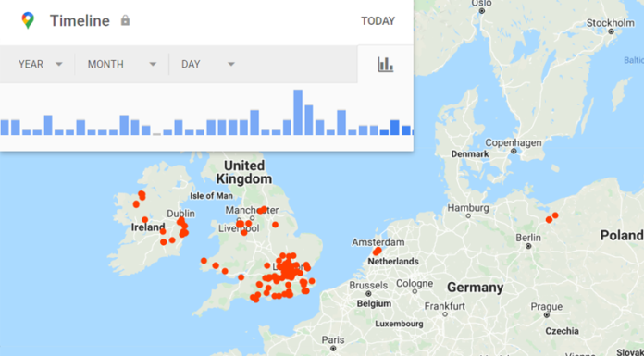Click the red location dot near Amsterdam
The image size is (644, 356).
377,251
